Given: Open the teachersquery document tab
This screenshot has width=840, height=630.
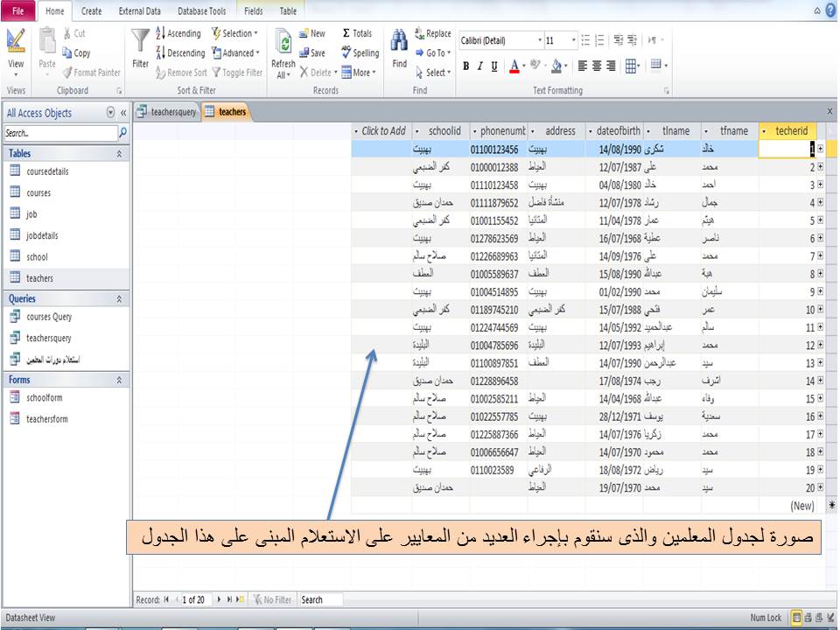Looking at the screenshot, I should (167, 111).
